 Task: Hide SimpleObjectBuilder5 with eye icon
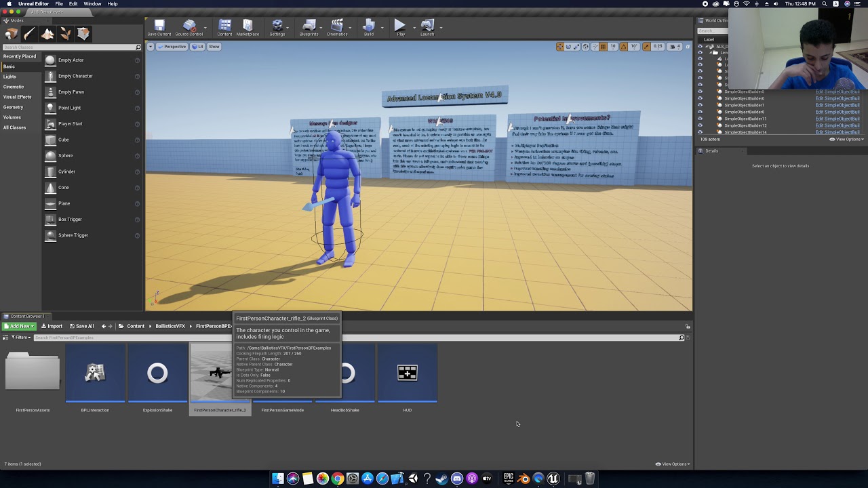701,91
